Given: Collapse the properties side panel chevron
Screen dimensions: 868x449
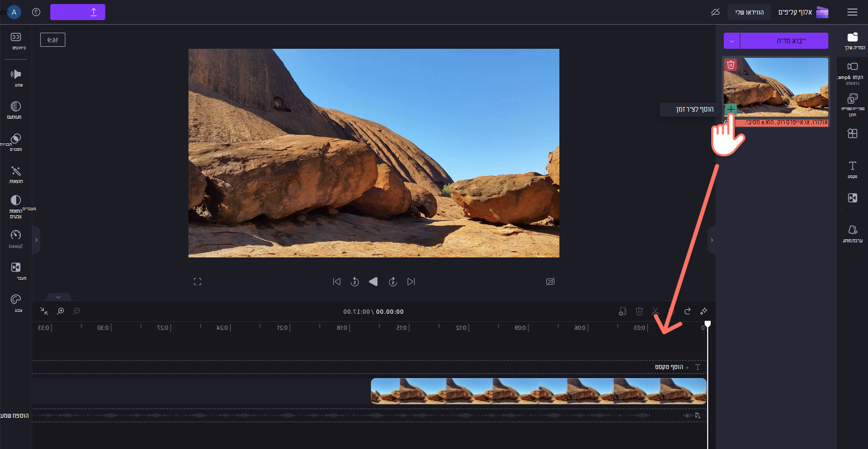Looking at the screenshot, I should 36,240.
